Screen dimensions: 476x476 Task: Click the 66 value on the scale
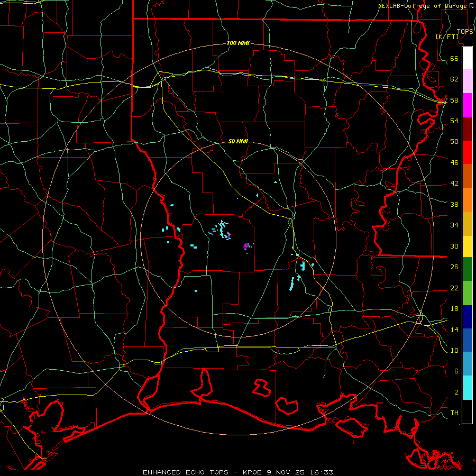(454, 59)
